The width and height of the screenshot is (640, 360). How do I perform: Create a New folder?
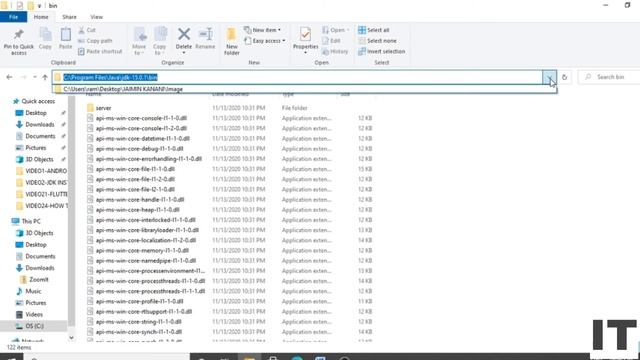231,41
